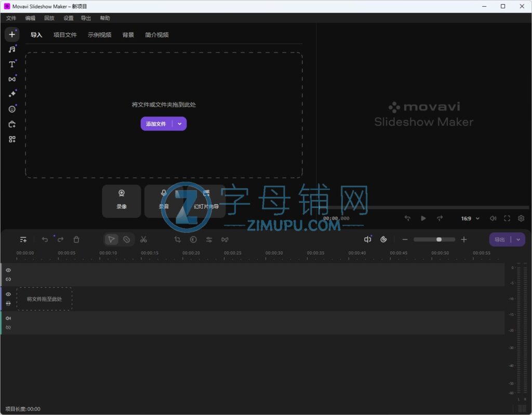Screen dimensions: 532x415
Task: Switch to the 示例视频 tab
Action: point(99,35)
